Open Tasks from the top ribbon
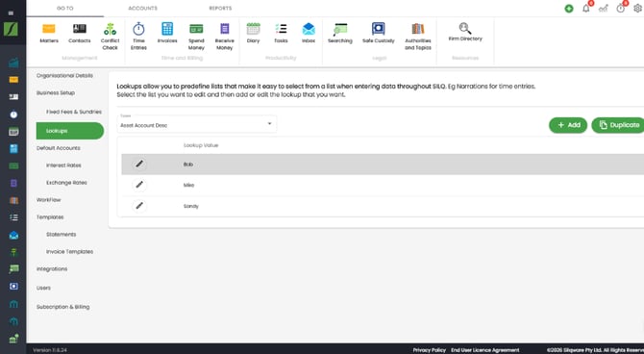 tap(281, 33)
